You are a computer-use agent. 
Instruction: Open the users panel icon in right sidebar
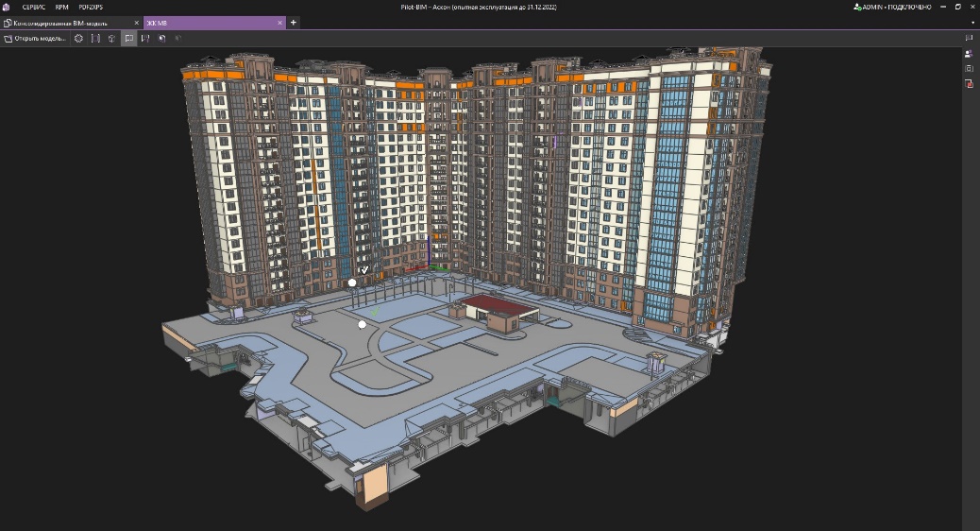click(x=969, y=54)
